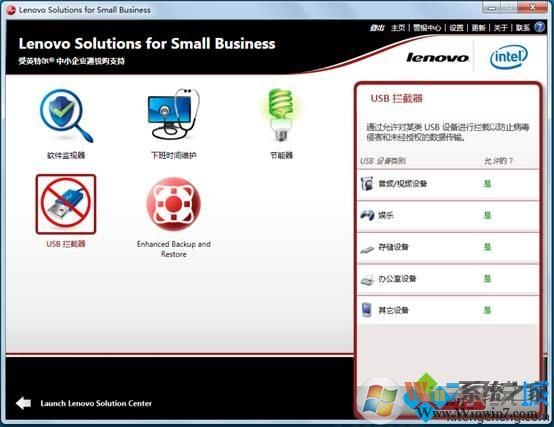Select the 其它设备 row text
Image resolution: width=554 pixels, height=427 pixels.
pos(393,310)
